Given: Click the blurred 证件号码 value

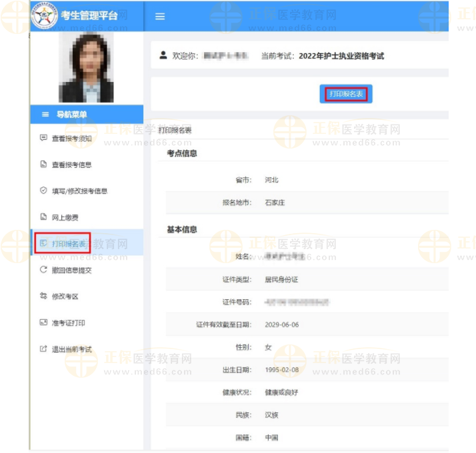Looking at the screenshot, I should coord(297,302).
